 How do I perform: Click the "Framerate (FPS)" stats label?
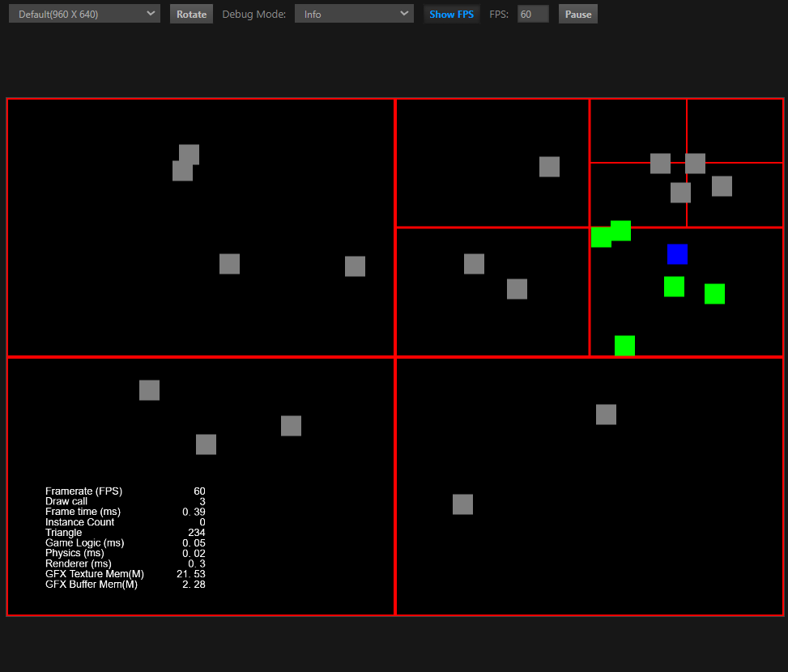pos(84,491)
